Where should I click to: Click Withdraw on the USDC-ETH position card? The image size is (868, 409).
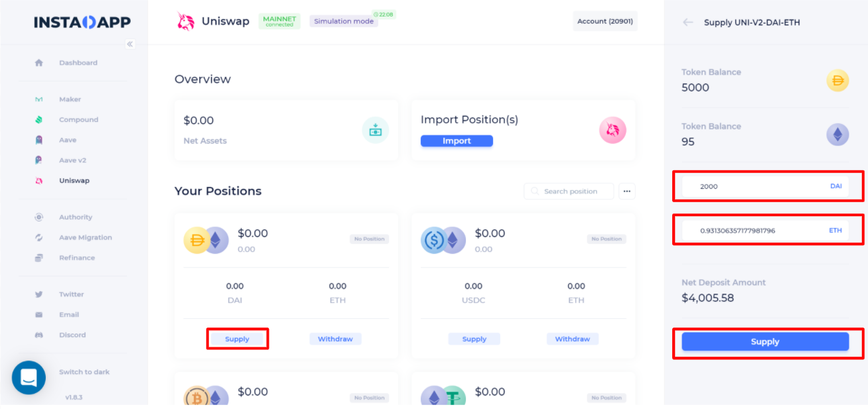click(x=573, y=339)
